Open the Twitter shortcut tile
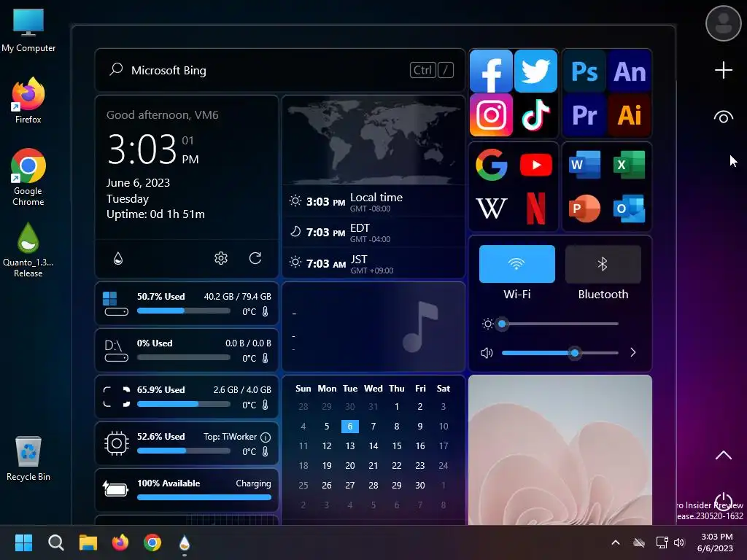This screenshot has width=747, height=560. (x=535, y=71)
